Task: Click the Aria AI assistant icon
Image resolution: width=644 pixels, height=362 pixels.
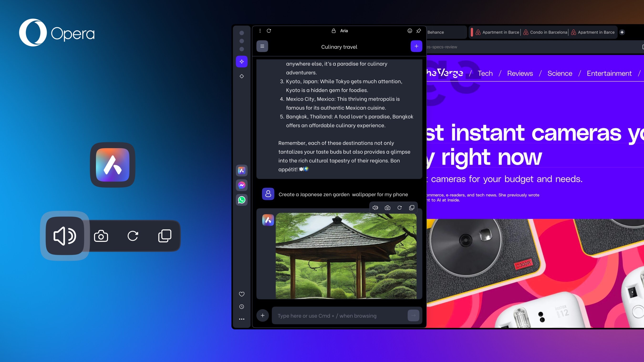Action: [241, 171]
